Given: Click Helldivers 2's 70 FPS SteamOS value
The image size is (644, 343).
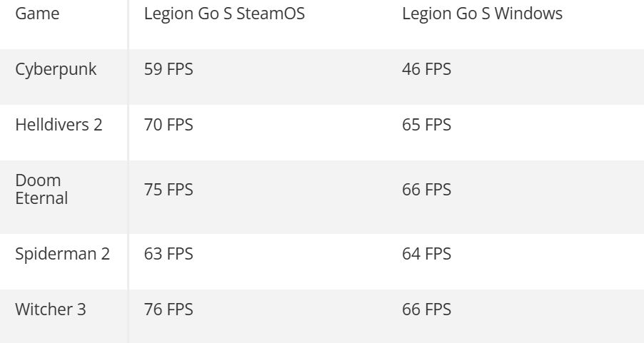Looking at the screenshot, I should (168, 125).
